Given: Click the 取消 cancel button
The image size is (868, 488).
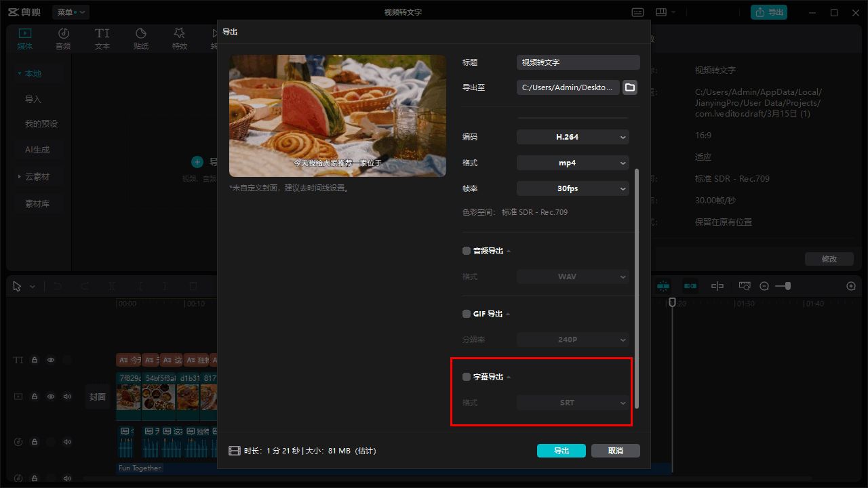Looking at the screenshot, I should 615,450.
